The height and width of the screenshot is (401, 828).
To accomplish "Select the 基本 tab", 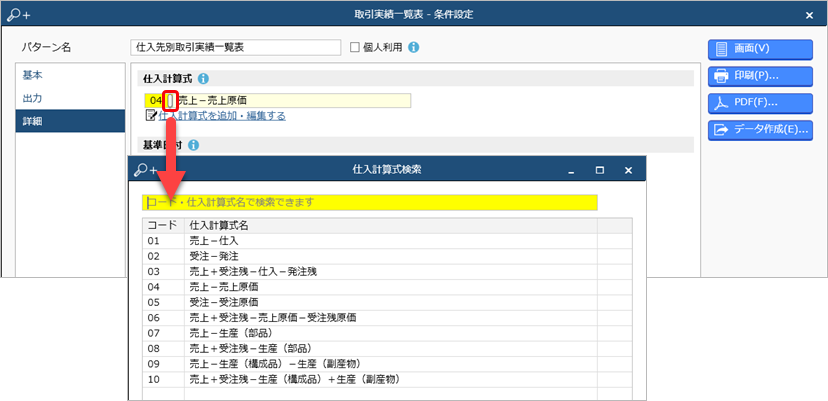I will (x=70, y=75).
